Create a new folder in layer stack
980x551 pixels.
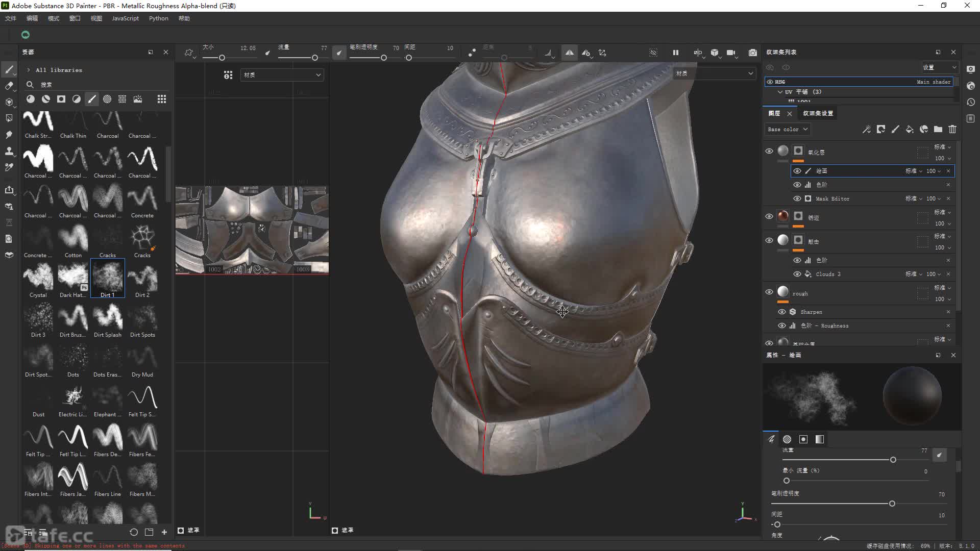[x=938, y=130]
